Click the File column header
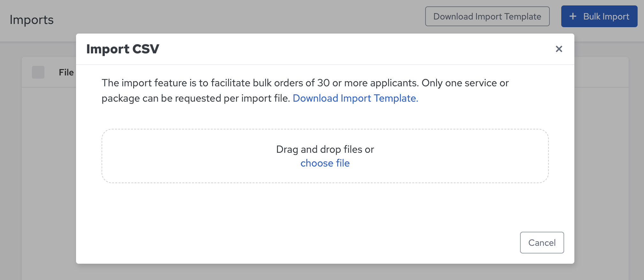 [x=66, y=72]
